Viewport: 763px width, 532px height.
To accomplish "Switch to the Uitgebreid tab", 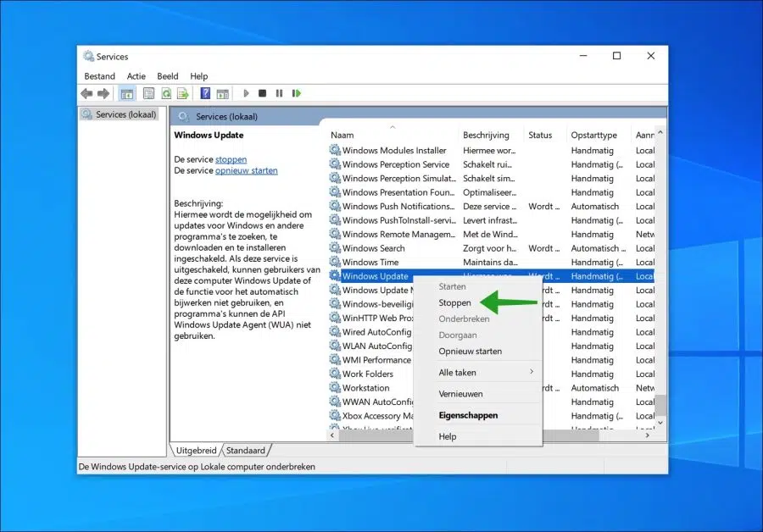I will tap(196, 451).
